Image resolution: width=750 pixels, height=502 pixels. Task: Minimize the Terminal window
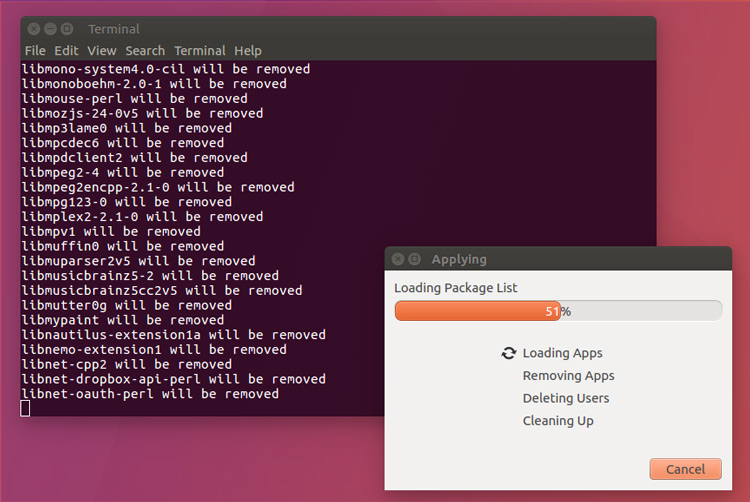click(50, 29)
